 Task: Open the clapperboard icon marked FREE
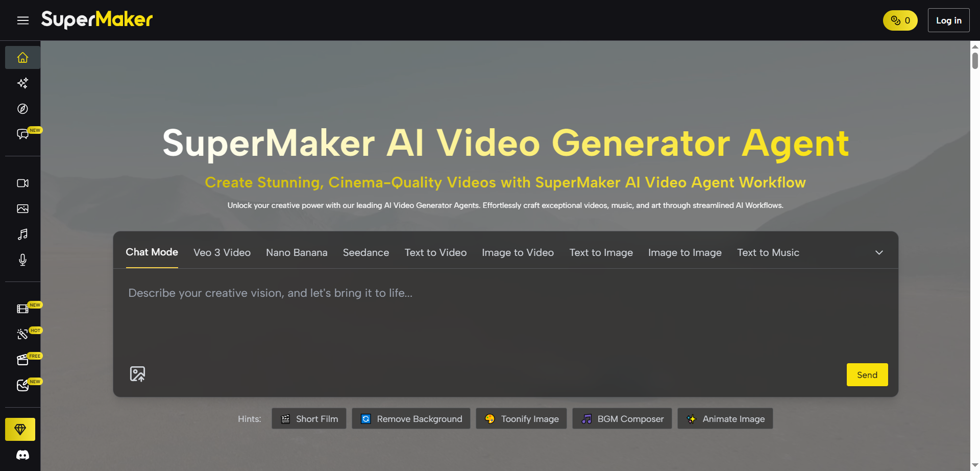point(22,360)
